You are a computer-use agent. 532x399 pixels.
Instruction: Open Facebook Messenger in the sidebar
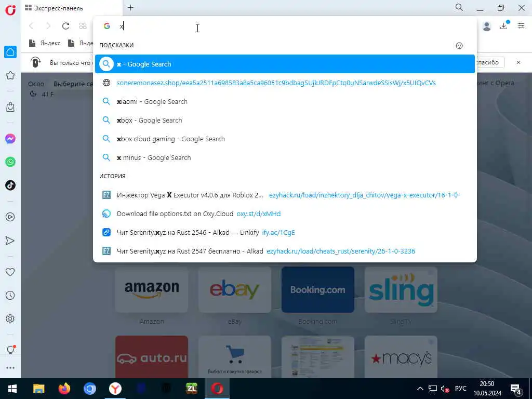coord(10,139)
